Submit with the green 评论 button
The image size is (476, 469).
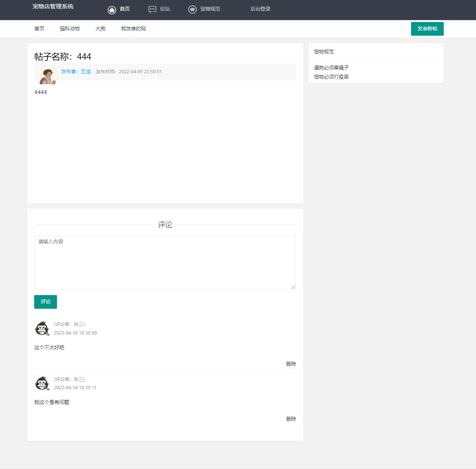tap(45, 302)
